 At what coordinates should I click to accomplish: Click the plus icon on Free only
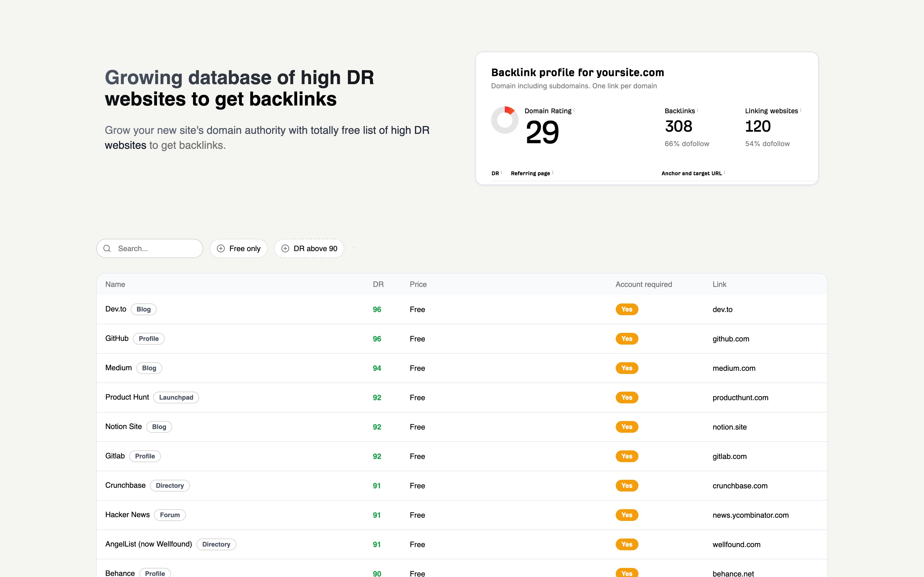tap(221, 248)
